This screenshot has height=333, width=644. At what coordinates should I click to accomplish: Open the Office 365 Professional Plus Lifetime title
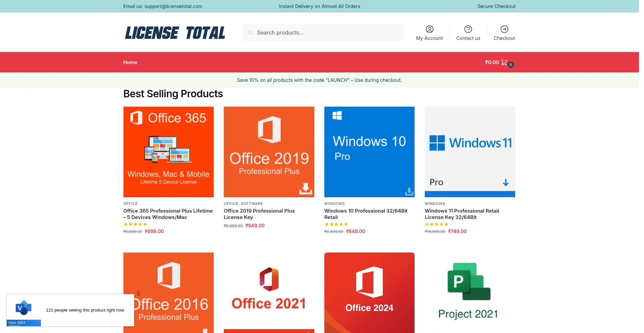pos(168,214)
